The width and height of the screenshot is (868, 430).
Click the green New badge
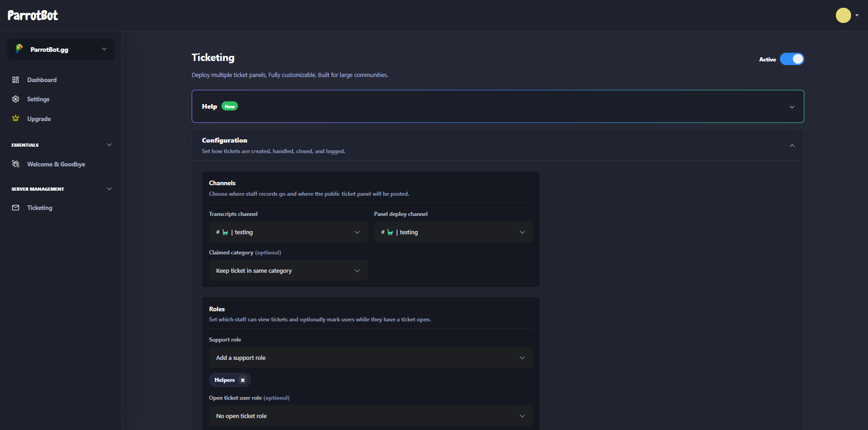click(x=230, y=106)
